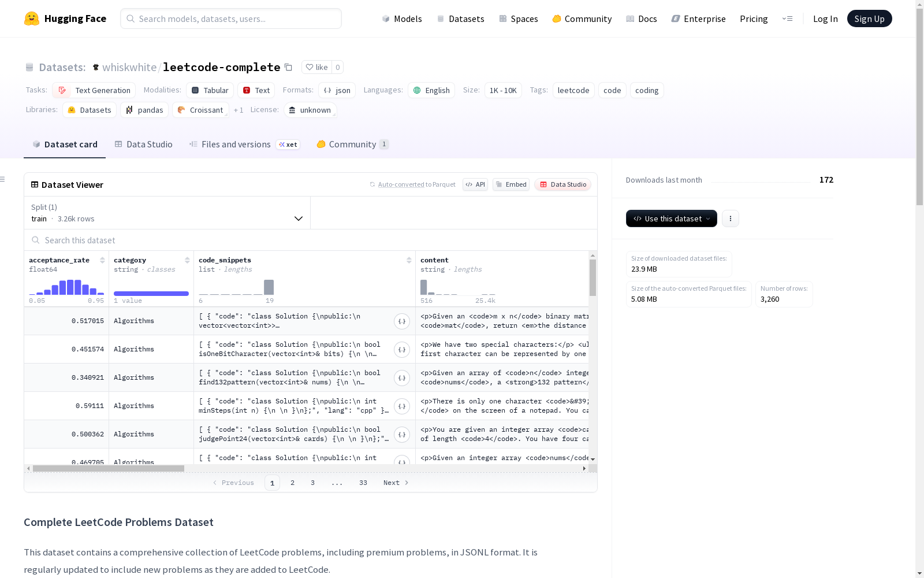Screen dimensions: 924x578
Task: Click the three-dot options button beside Use this dataset
Action: 731,218
